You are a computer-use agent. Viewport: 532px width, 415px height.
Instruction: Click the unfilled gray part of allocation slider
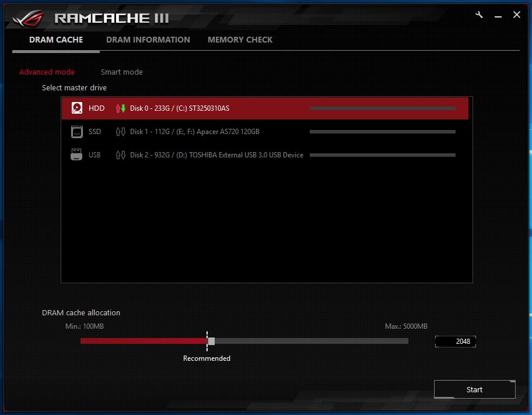click(311, 341)
